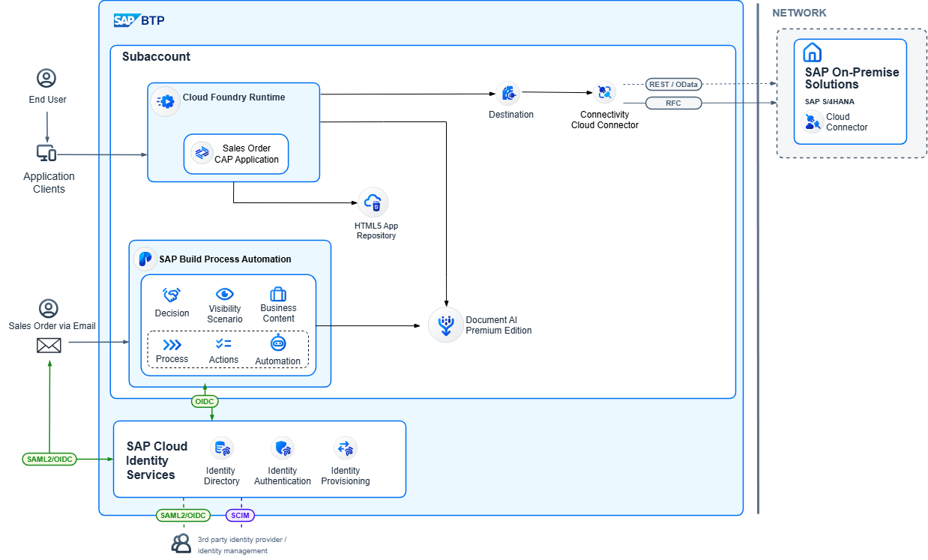Select the Sales Order CAP Application icon
Screen dimensions: 928x560
tap(202, 153)
